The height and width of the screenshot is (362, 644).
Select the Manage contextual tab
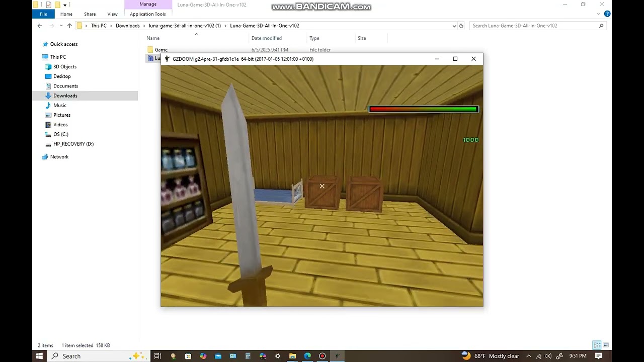tap(148, 4)
